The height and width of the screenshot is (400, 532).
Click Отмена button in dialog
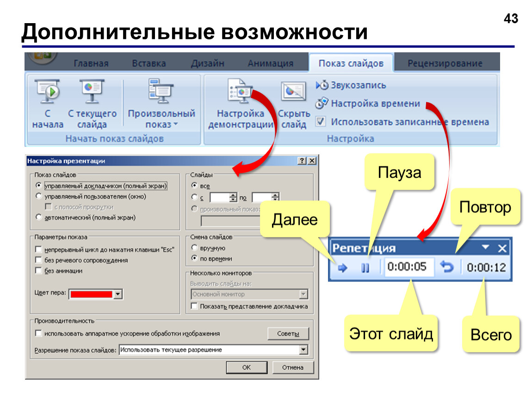pos(293,368)
